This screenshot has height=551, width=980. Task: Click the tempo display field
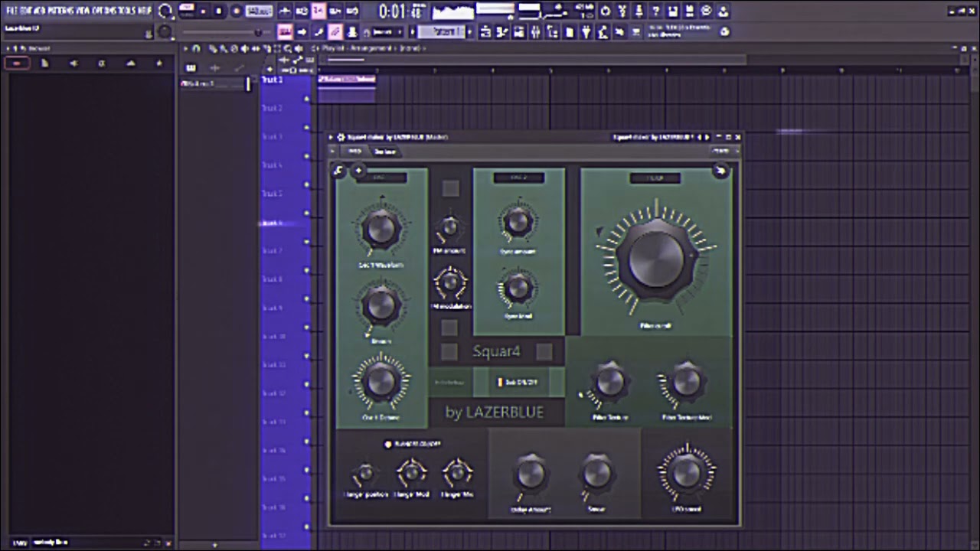259,11
